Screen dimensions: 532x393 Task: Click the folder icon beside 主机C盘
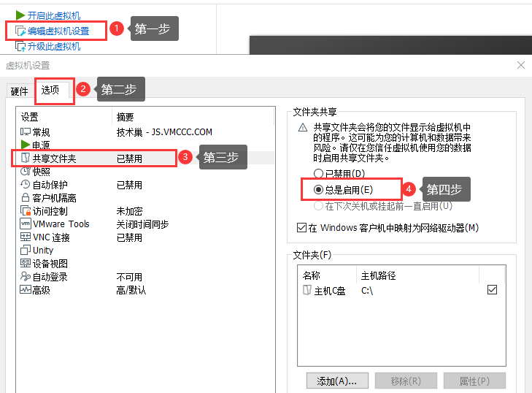[x=307, y=290]
